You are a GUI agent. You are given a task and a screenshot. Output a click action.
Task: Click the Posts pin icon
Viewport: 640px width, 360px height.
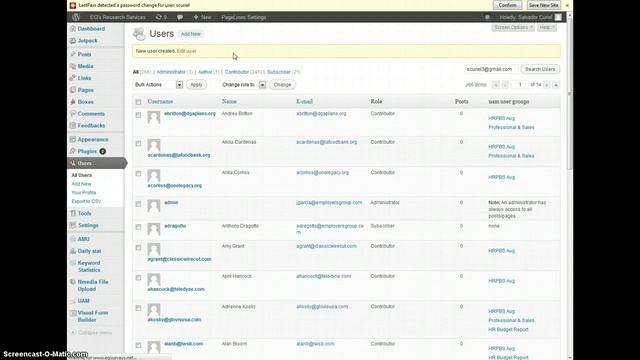click(73, 54)
